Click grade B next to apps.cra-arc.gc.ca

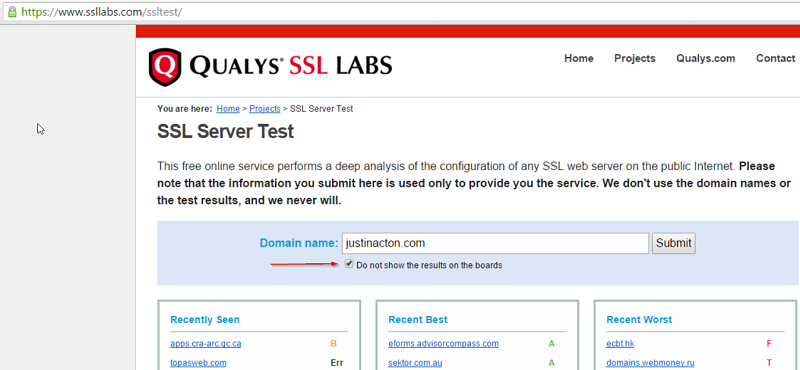[334, 344]
